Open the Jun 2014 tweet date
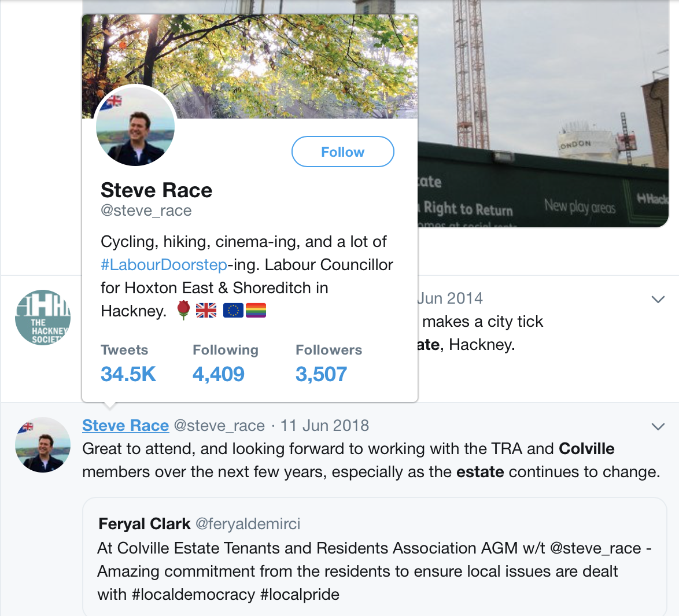Viewport: 679px width, 616px height. point(449,298)
